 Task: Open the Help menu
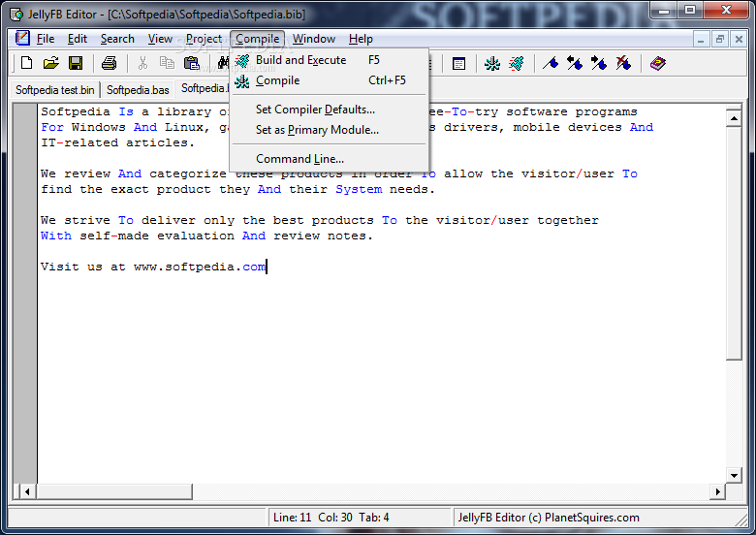click(x=361, y=39)
